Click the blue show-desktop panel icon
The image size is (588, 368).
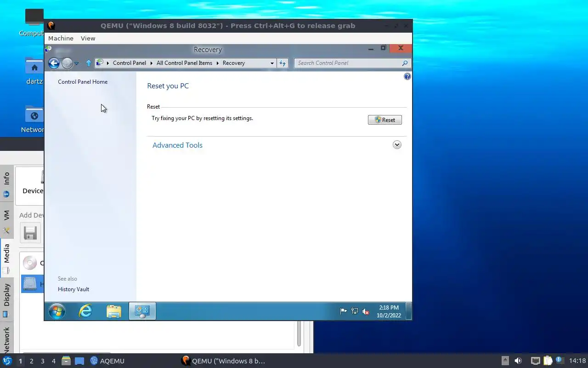[79, 361]
